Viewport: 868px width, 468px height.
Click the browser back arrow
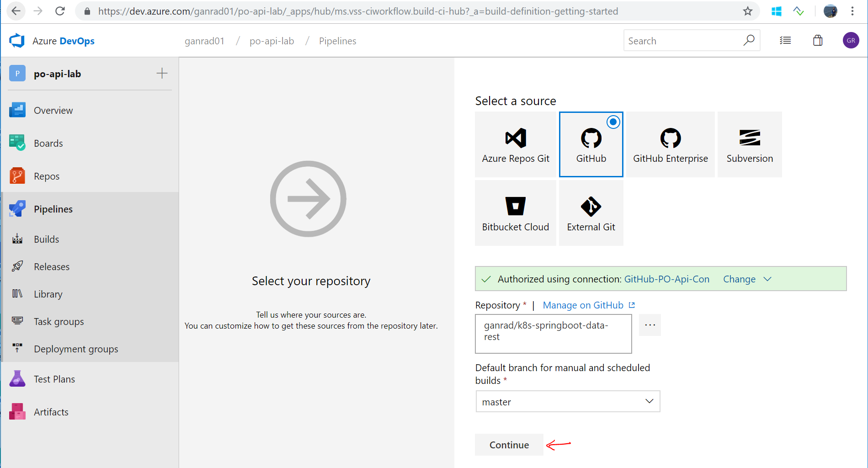[x=16, y=11]
